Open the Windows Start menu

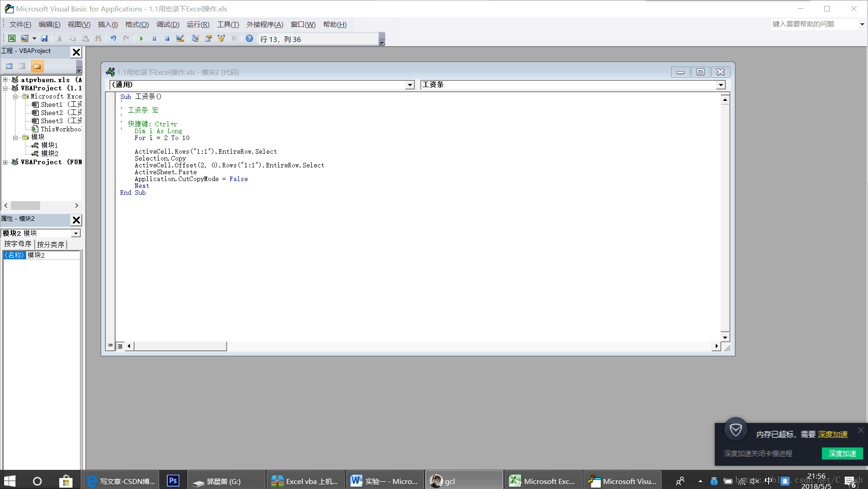point(10,481)
